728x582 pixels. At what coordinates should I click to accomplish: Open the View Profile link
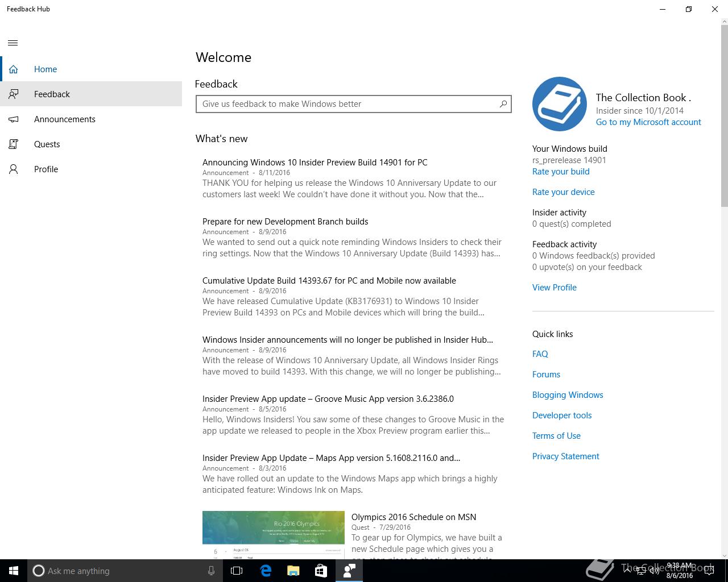coord(555,288)
